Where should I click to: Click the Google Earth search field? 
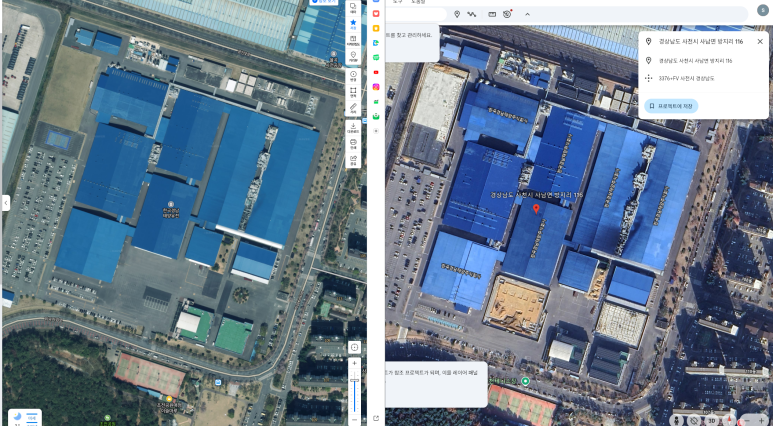click(x=416, y=14)
